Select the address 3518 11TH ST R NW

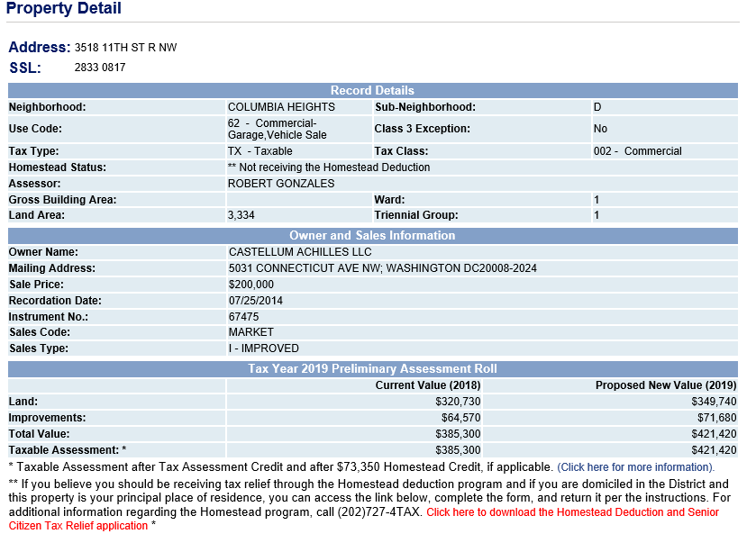125,48
